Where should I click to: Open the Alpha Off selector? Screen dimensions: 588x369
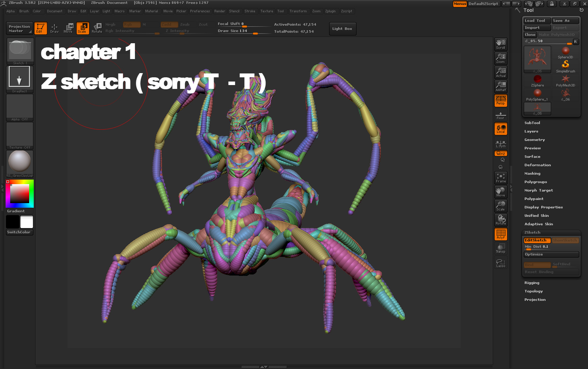[x=20, y=108]
